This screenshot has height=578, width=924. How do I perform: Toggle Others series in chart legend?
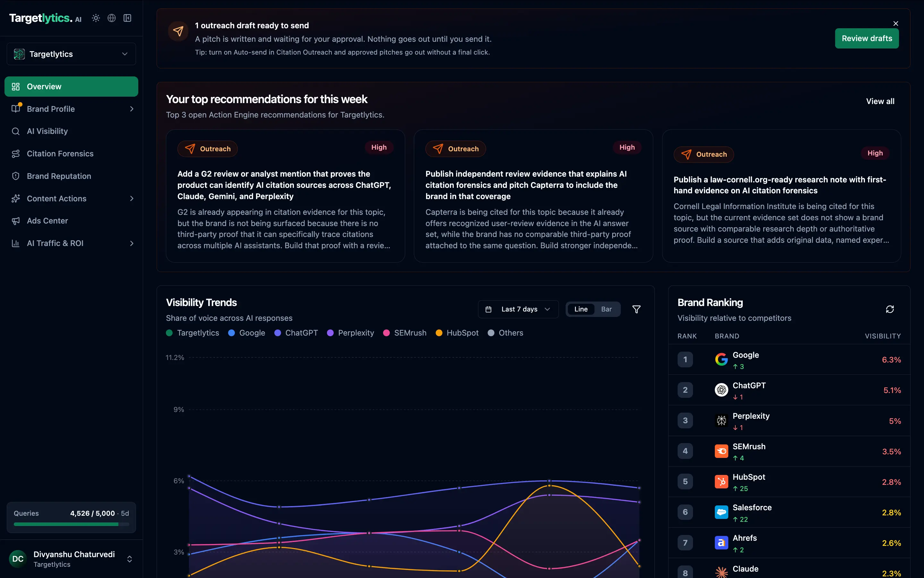[x=506, y=333]
